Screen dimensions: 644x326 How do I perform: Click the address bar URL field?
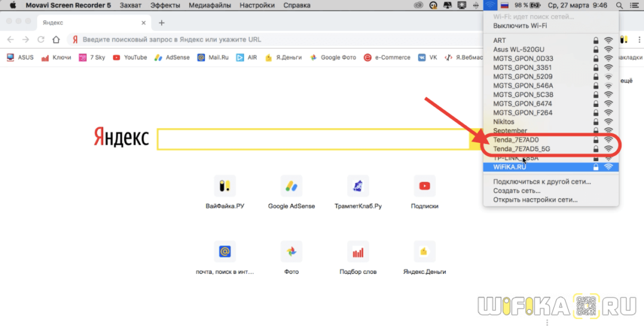pos(274,40)
